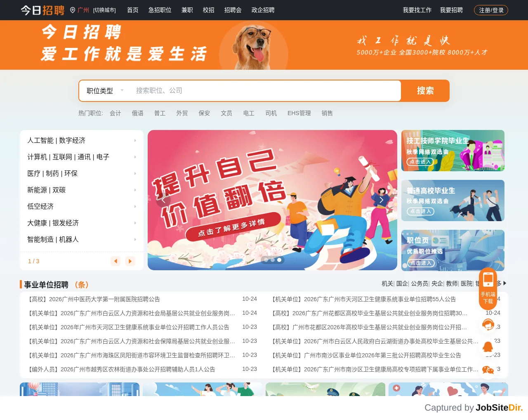Go to next job category page

pos(130,261)
